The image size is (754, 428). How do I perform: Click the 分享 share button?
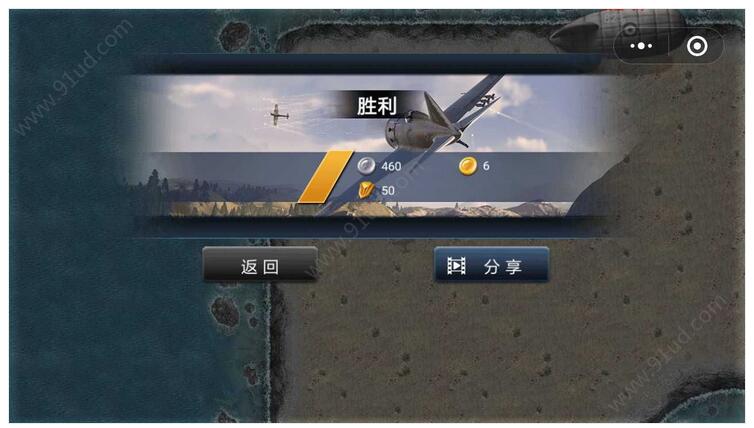click(491, 264)
